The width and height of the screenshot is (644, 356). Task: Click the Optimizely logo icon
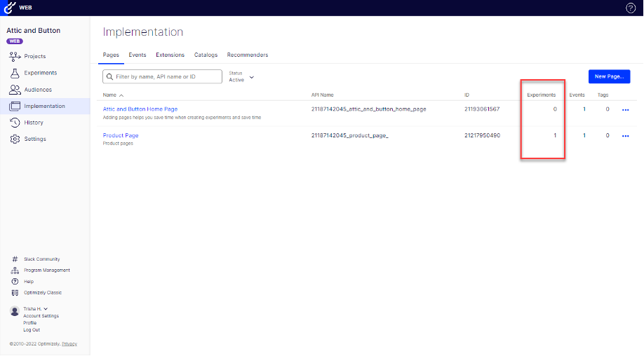10,8
